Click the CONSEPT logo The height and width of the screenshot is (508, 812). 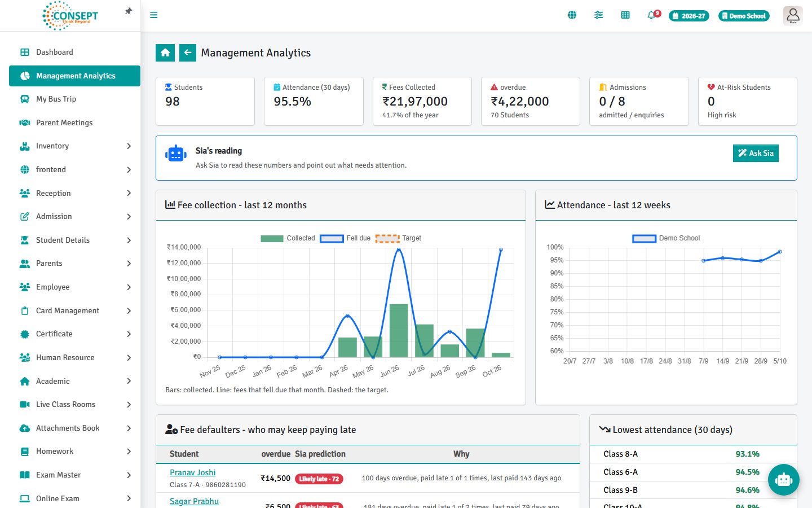pos(70,15)
